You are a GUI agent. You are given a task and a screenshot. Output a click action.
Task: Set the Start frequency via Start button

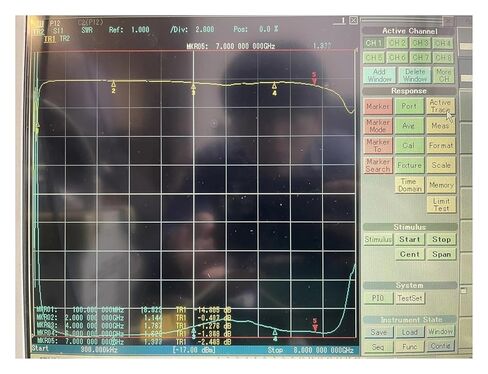coord(409,240)
